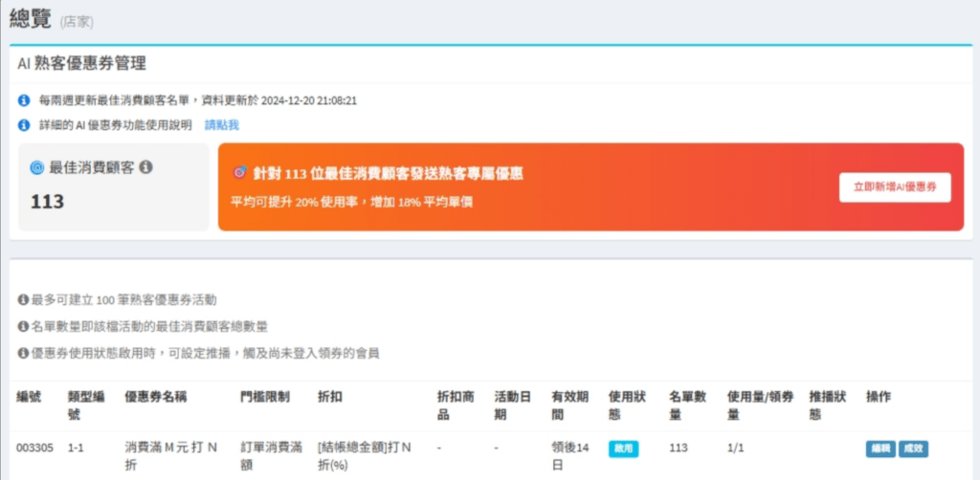Screen dimensions: 980x480
Task: Click the 領後14日 validity cell
Action: pyautogui.click(x=570, y=456)
